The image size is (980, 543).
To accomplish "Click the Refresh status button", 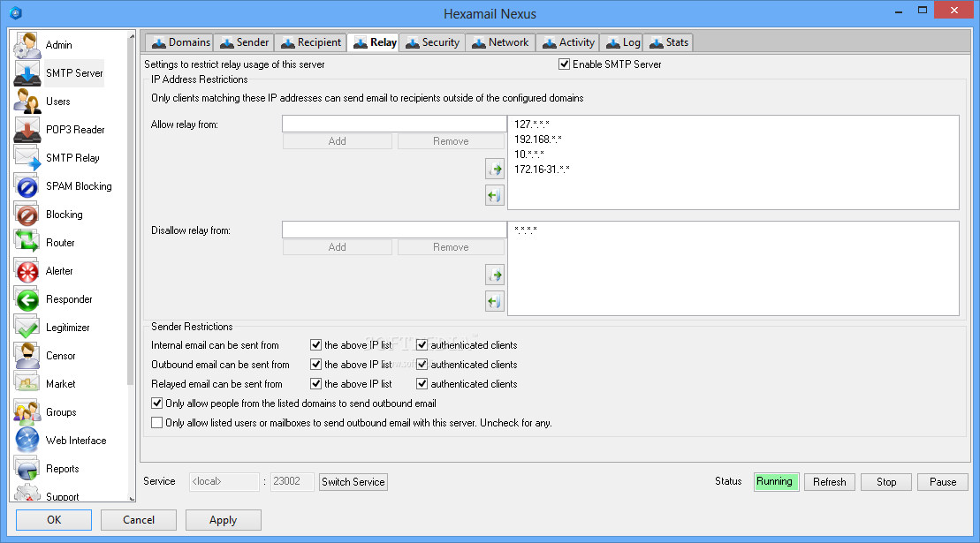I will [830, 482].
